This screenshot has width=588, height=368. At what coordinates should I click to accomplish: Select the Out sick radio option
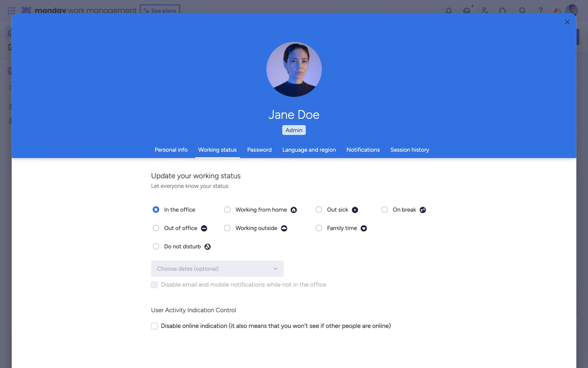319,209
